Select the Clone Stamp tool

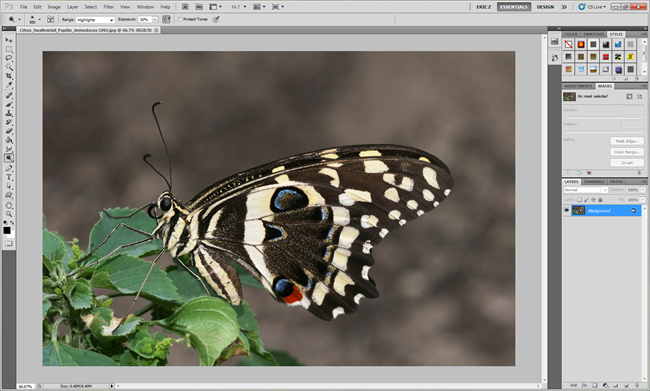(x=9, y=113)
